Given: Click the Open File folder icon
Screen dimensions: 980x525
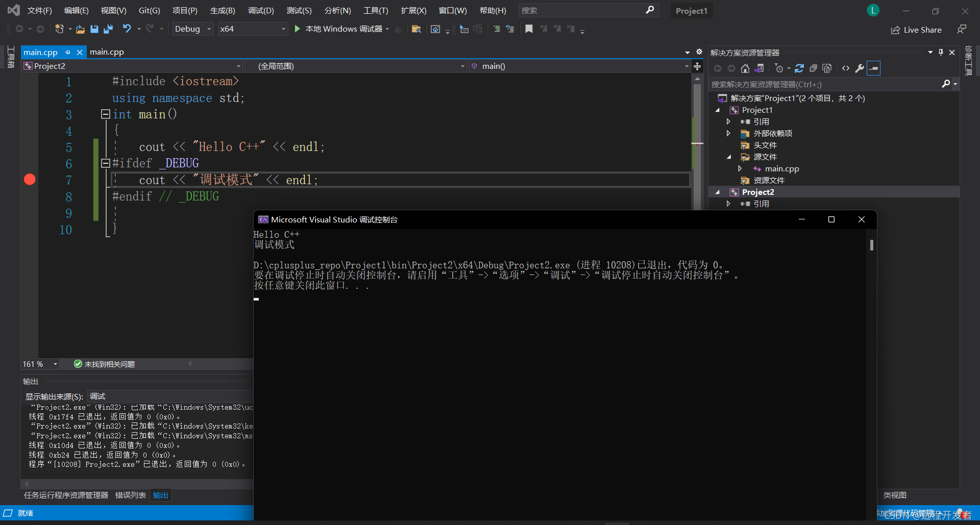Looking at the screenshot, I should [x=80, y=29].
